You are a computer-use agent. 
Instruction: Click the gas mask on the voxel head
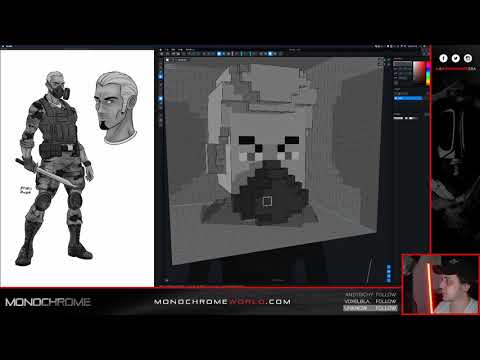tap(269, 193)
